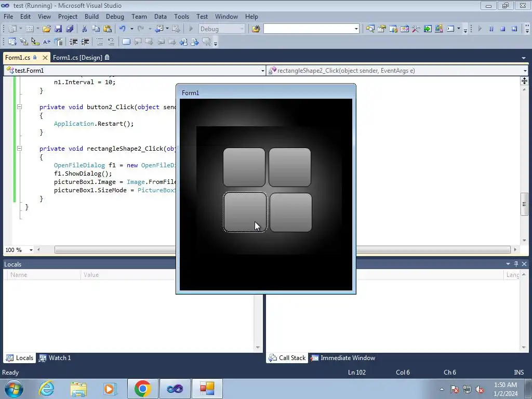Open Solution Explorer from the toolbar icon
This screenshot has width=532, height=399.
[370, 29]
